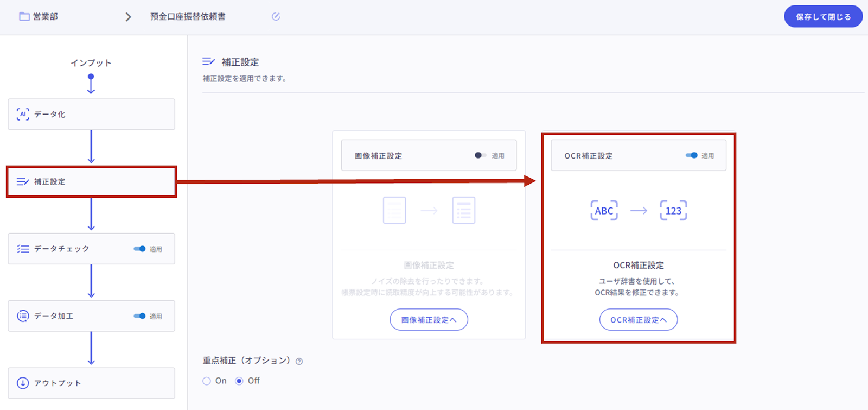Toggle the 画像補正設定 適用 switch

click(x=480, y=155)
